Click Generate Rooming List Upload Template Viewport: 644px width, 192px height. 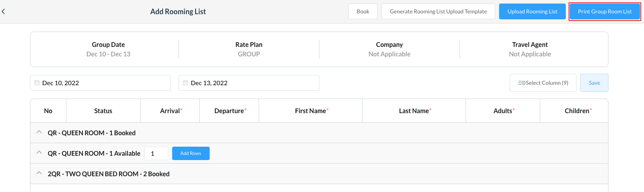[438, 11]
